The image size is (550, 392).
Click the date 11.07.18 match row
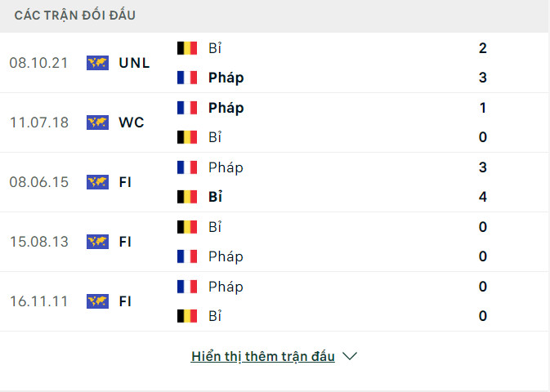pos(39,122)
